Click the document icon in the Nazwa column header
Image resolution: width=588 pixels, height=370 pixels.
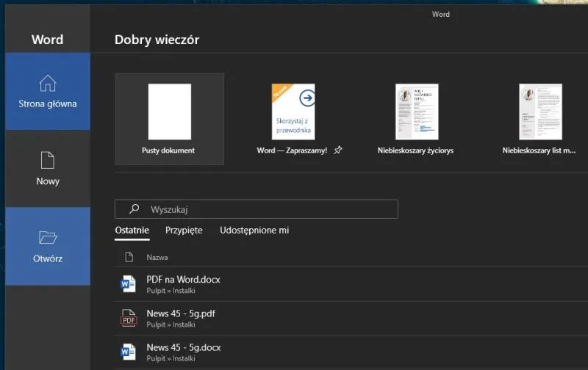[129, 257]
